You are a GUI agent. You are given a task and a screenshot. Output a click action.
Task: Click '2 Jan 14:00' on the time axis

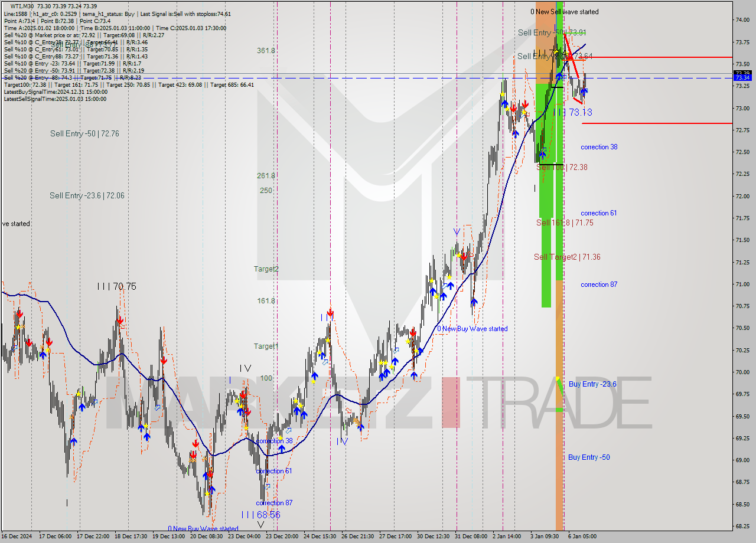point(507,537)
